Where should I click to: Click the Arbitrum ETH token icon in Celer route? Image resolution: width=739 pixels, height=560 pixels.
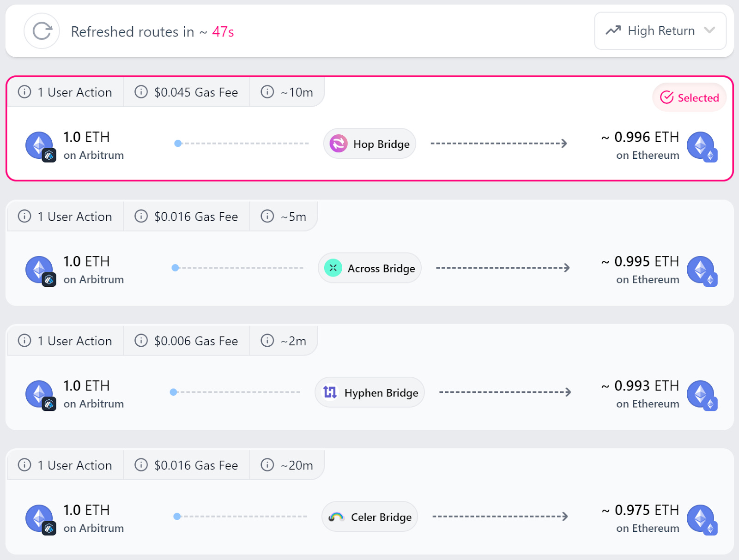click(x=41, y=519)
